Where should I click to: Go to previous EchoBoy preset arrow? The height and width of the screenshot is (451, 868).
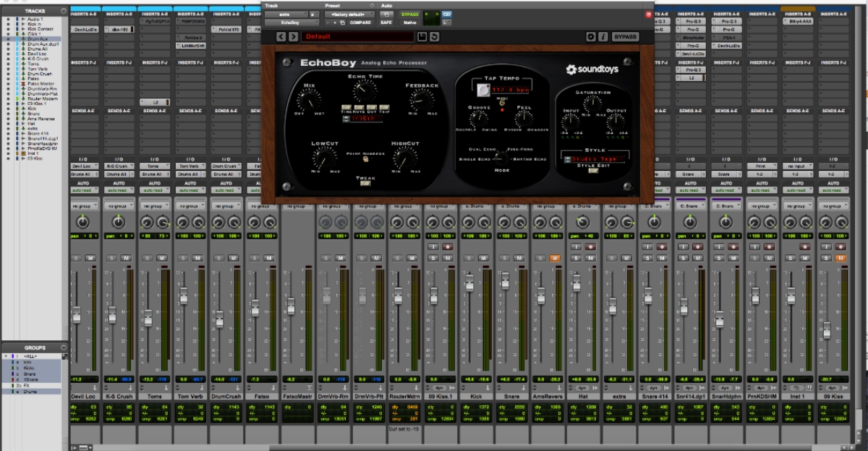click(283, 37)
